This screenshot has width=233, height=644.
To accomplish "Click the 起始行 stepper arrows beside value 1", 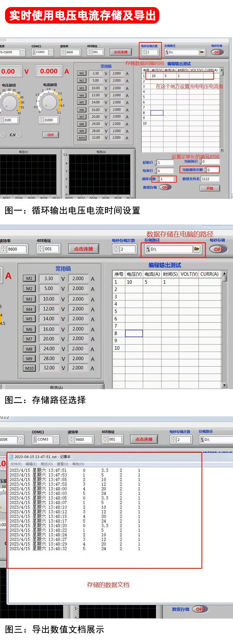I will coord(155,162).
